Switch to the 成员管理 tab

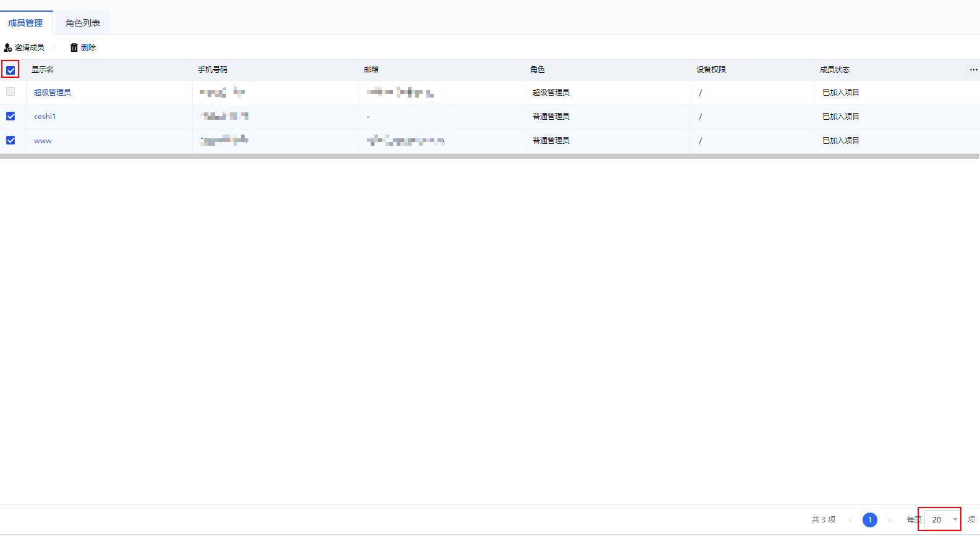25,23
